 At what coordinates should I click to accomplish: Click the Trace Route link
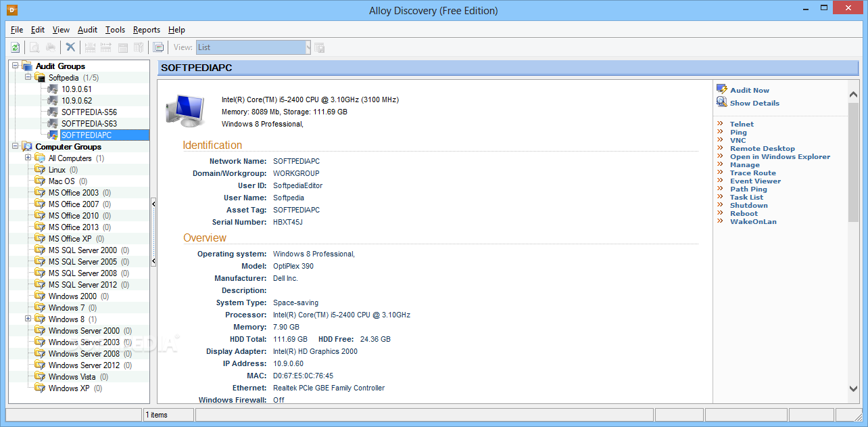pos(753,173)
